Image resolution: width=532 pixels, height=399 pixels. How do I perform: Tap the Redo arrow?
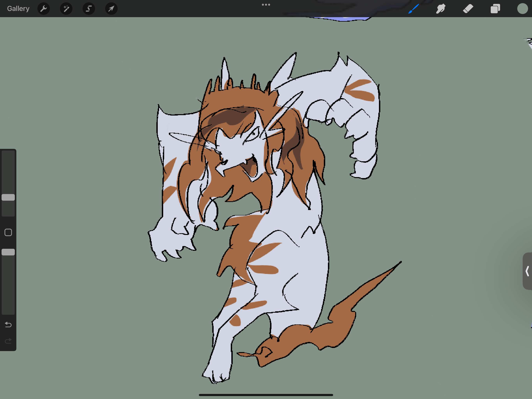tap(8, 341)
